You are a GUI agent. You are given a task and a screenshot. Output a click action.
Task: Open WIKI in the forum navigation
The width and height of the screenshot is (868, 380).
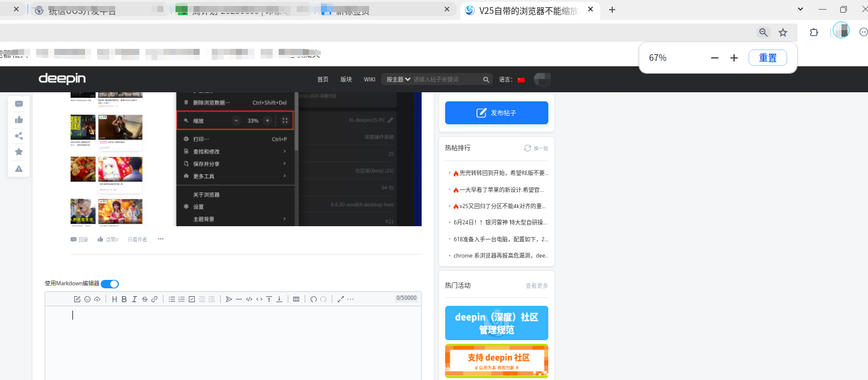coord(369,80)
